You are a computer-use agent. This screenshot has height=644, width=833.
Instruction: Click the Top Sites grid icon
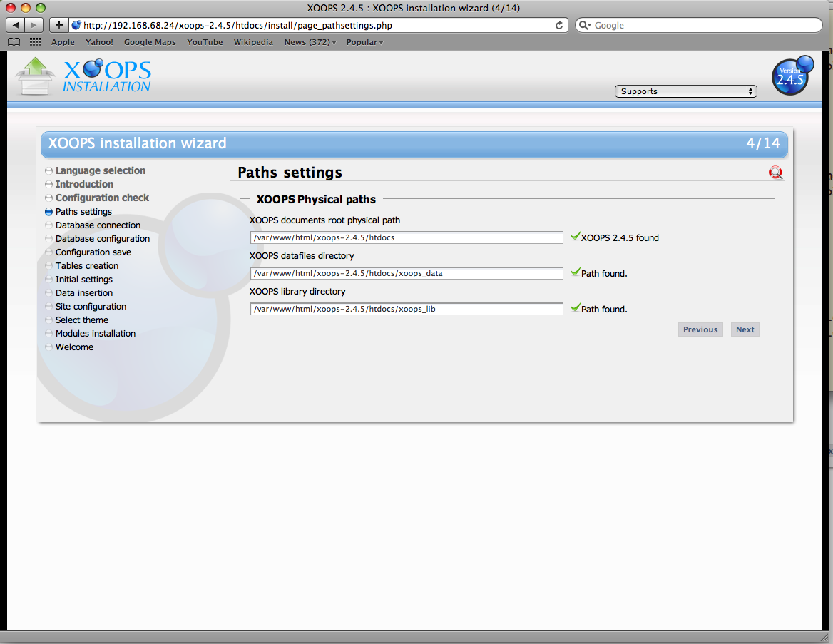pos(34,41)
